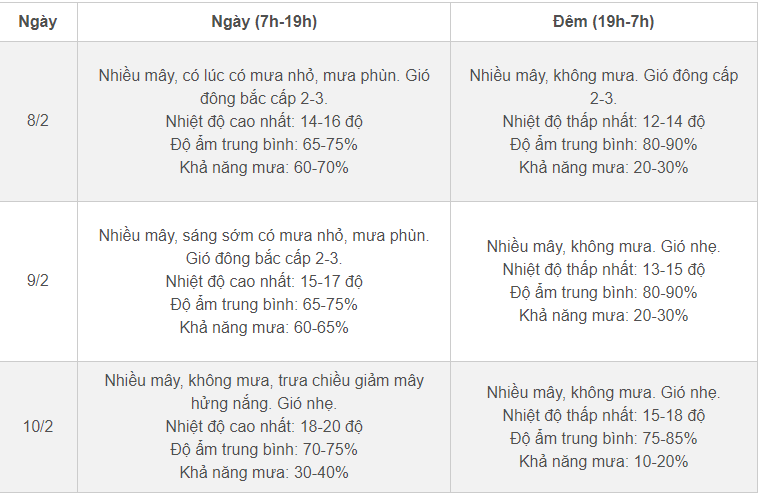
Task: Click the 10/2 night low 15-18 độ text
Action: pyautogui.click(x=603, y=415)
